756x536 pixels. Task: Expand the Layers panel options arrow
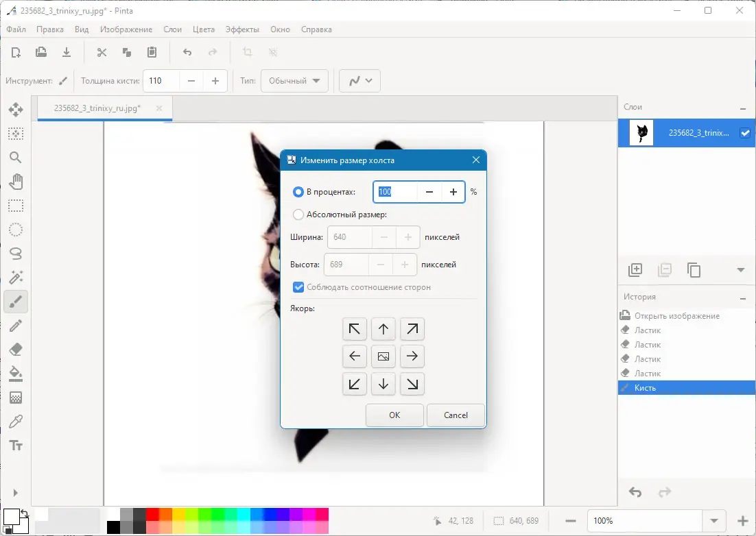[x=741, y=270]
